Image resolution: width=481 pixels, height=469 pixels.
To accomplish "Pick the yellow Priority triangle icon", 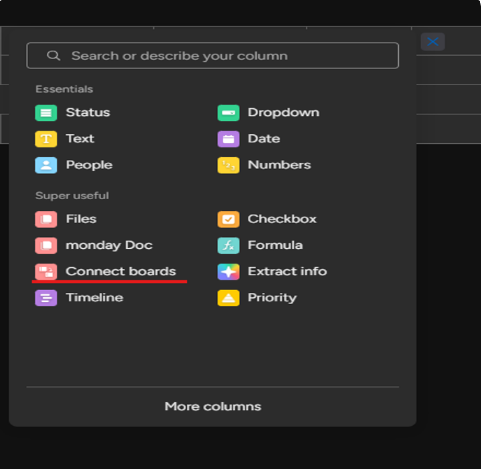I will pyautogui.click(x=228, y=298).
